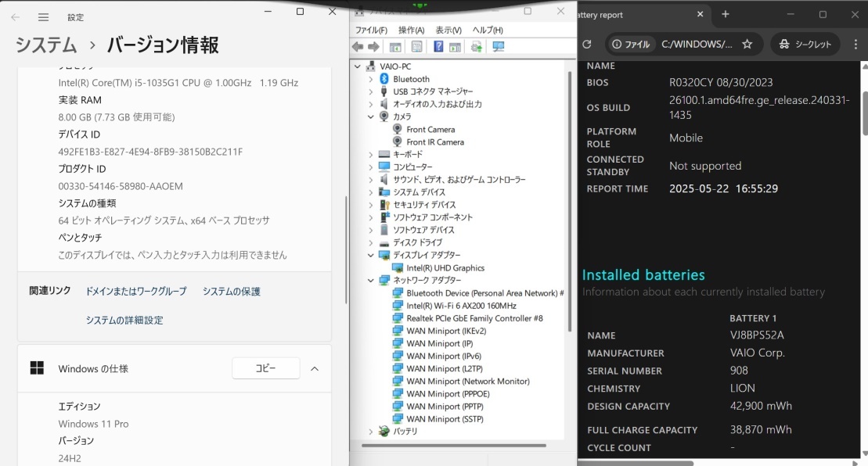This screenshot has height=466, width=868.
Task: Toggle the action pane toolbar icon
Action: point(455,47)
